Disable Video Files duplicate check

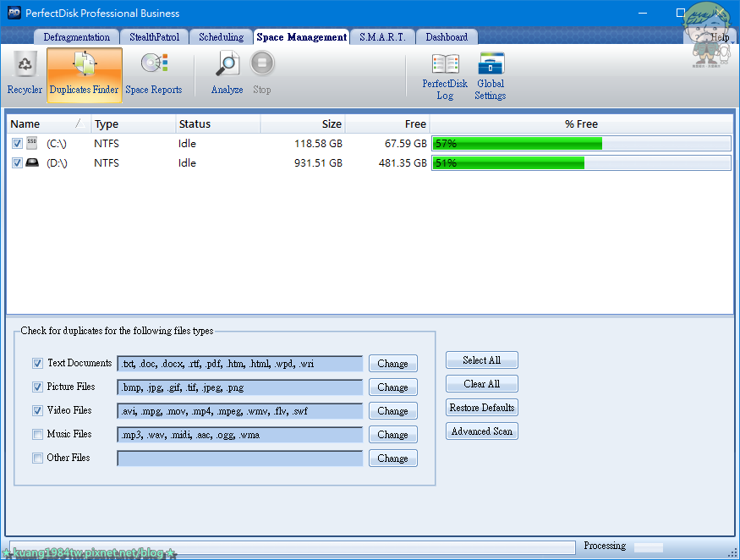click(38, 410)
